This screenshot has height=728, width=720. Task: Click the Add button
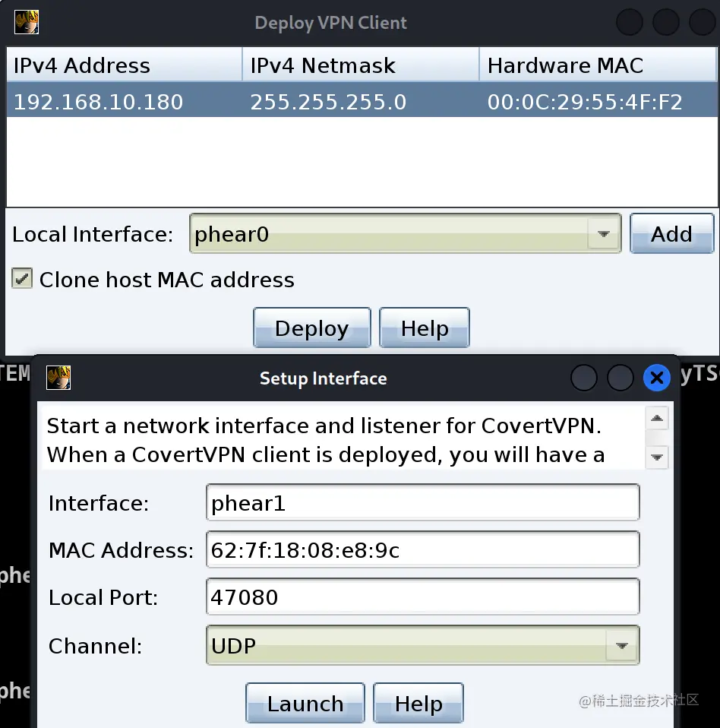(671, 233)
